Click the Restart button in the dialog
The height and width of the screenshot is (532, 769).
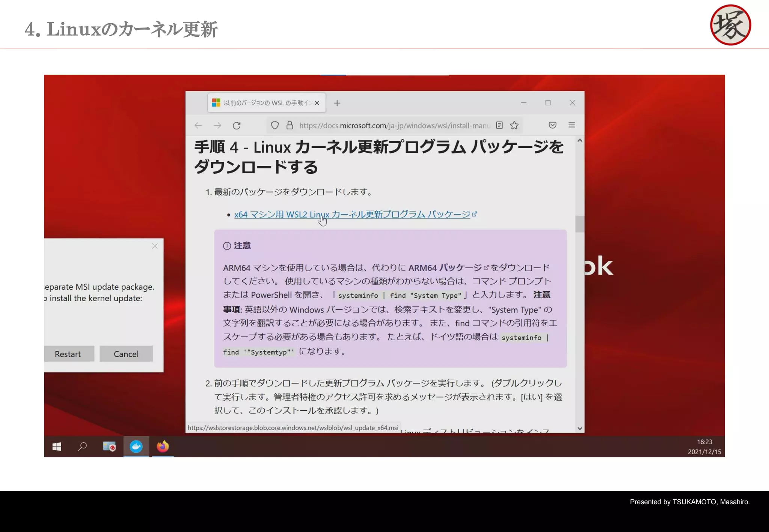click(x=68, y=354)
